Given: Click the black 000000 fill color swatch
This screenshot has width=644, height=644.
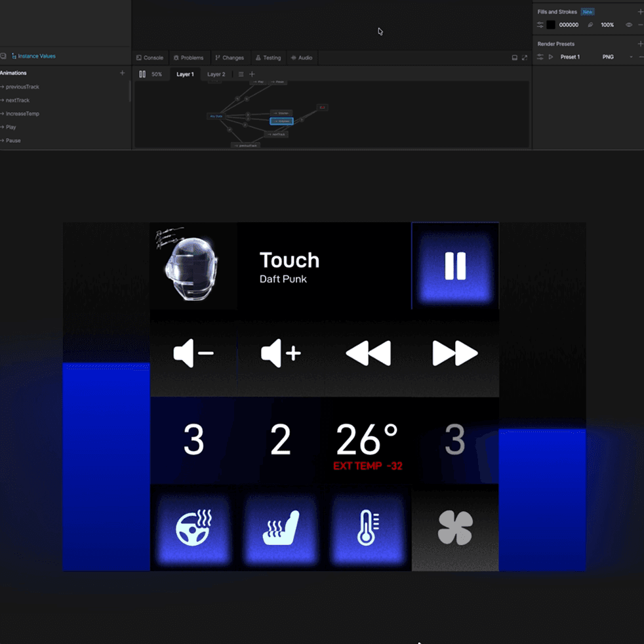Looking at the screenshot, I should point(551,25).
